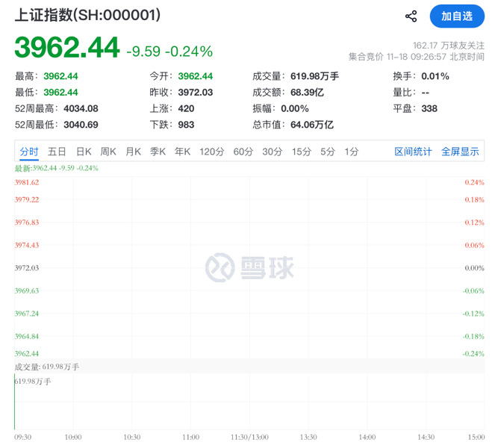
Task: Click 全屏显示 to view fullscreen
Action: click(460, 152)
